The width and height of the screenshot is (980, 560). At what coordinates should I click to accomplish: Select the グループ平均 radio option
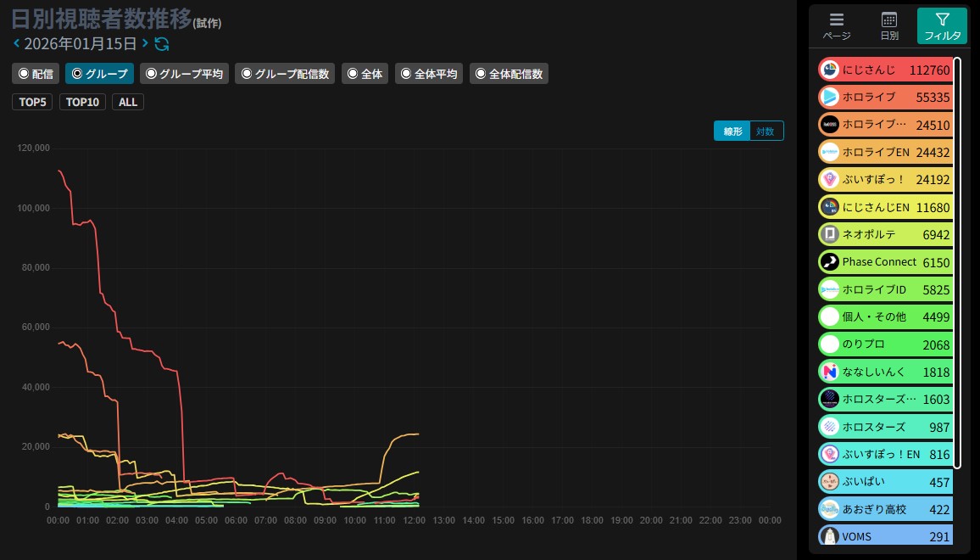click(184, 73)
